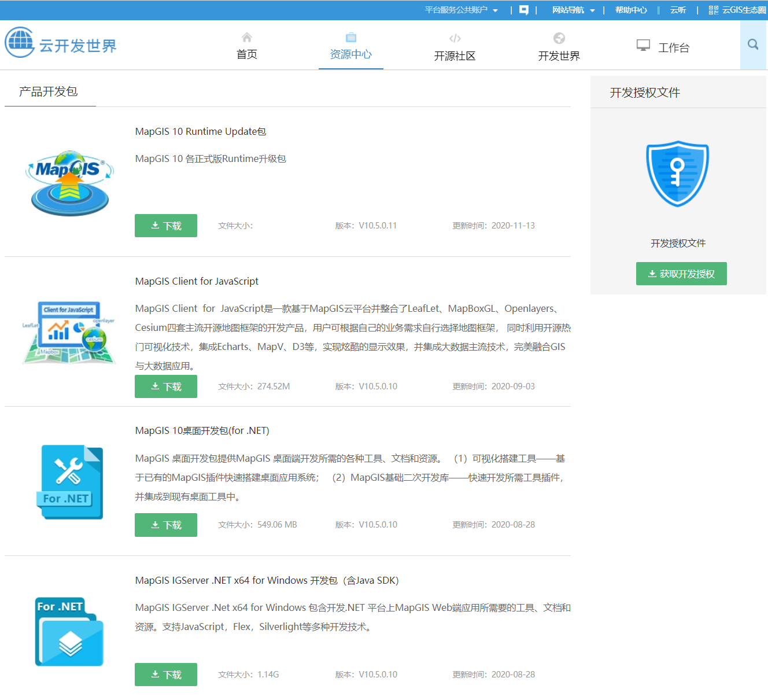This screenshot has width=768, height=700.
Task: Open the MapGIS Client for JavaScript title
Action: point(197,281)
